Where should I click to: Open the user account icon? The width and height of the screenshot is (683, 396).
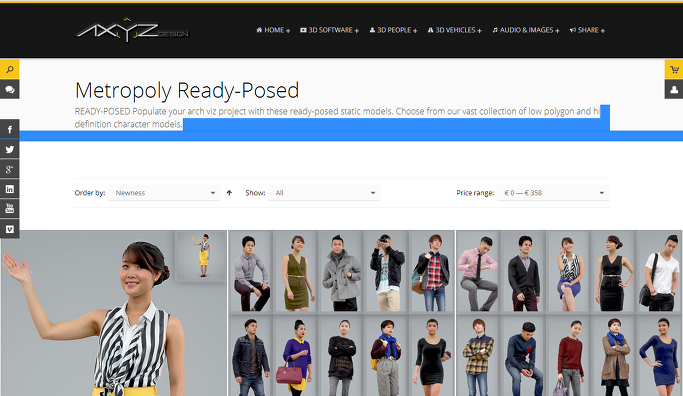(674, 89)
